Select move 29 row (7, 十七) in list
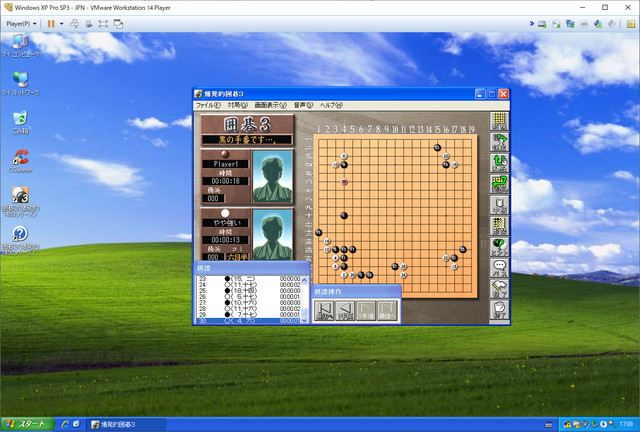The image size is (640, 432). (249, 315)
